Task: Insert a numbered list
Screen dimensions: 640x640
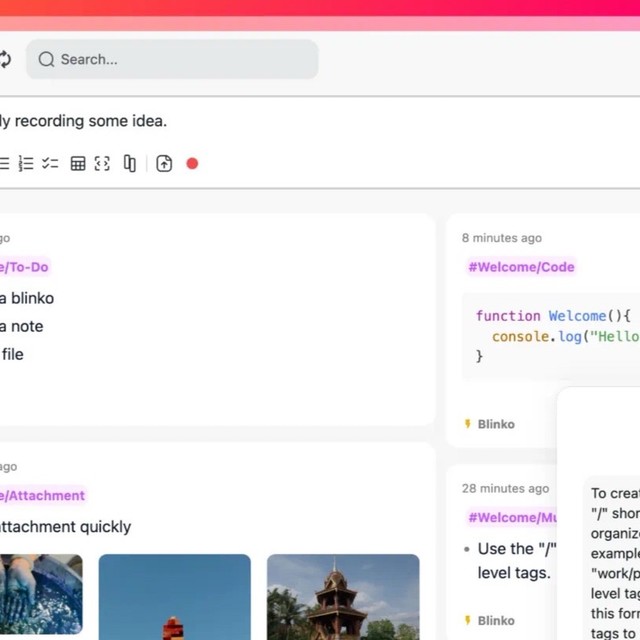Action: click(x=26, y=164)
